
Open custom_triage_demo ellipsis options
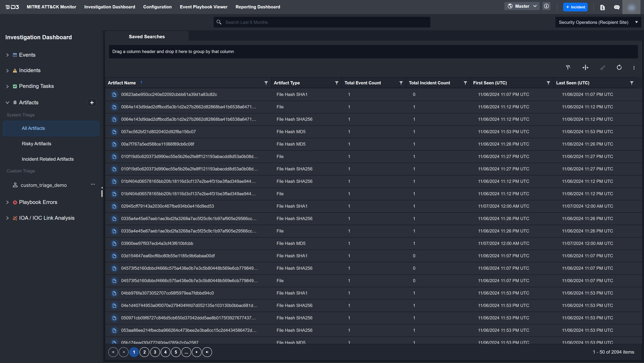pyautogui.click(x=93, y=184)
